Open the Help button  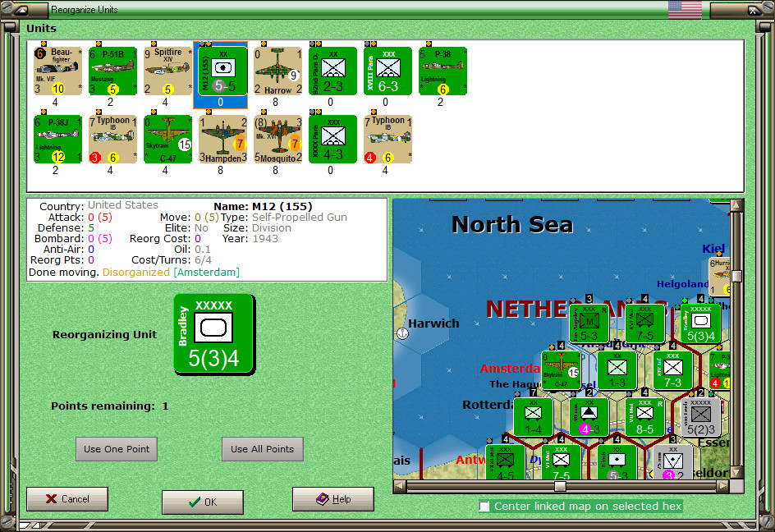tap(333, 499)
